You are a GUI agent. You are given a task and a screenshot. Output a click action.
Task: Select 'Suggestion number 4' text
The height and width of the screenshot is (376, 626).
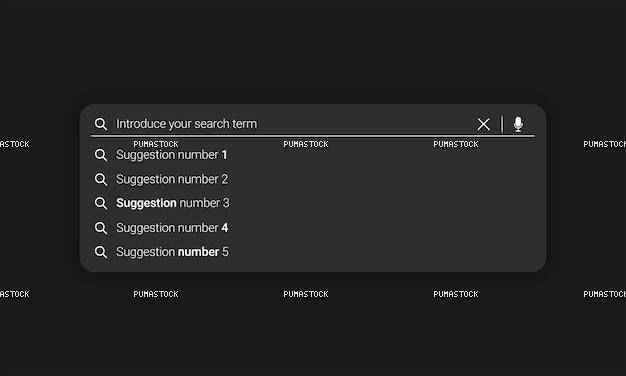point(172,228)
